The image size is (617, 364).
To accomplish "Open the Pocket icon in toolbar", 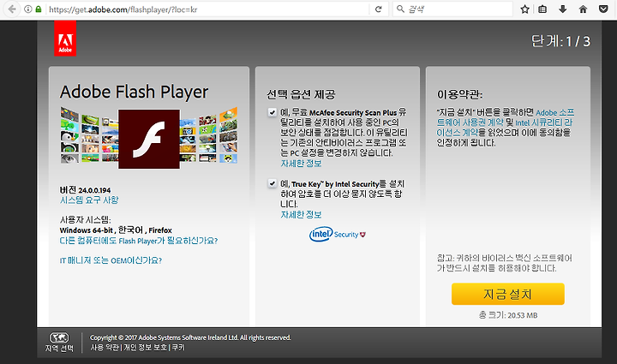I will [603, 9].
